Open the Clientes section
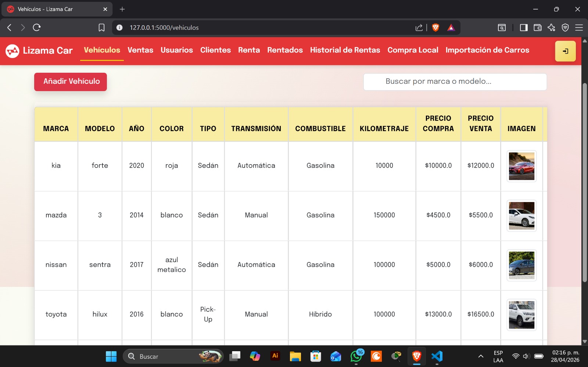The image size is (588, 367). coord(215,50)
